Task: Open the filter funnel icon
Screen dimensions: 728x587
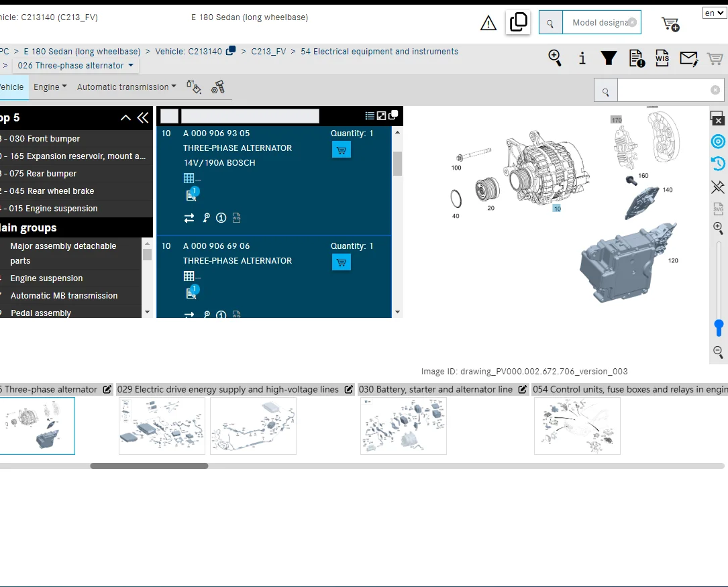Action: tap(609, 58)
